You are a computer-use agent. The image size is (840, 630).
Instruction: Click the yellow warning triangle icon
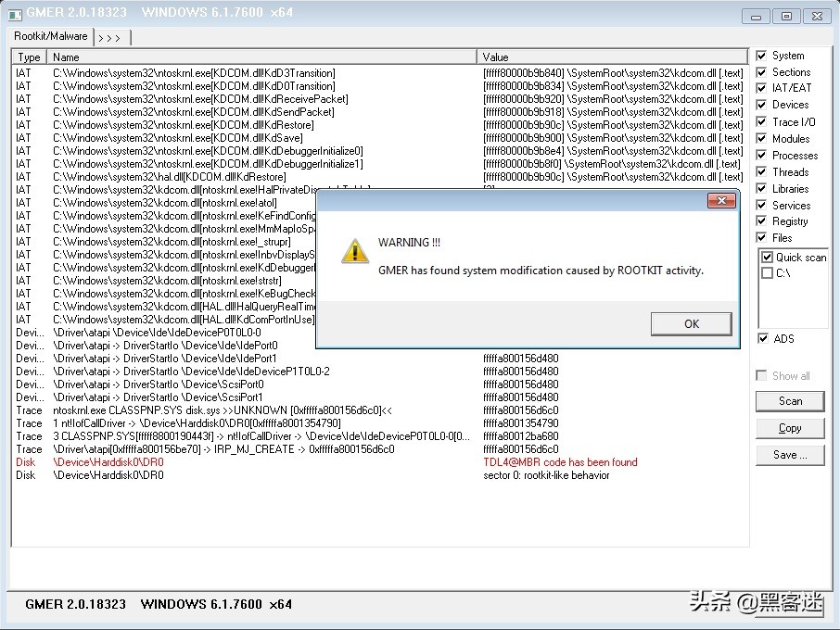[x=355, y=251]
